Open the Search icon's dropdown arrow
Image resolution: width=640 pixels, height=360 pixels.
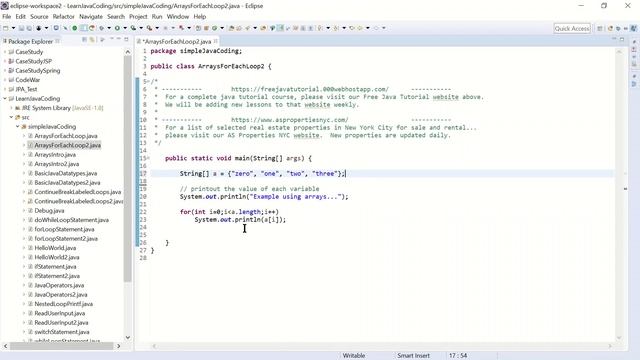255,28
